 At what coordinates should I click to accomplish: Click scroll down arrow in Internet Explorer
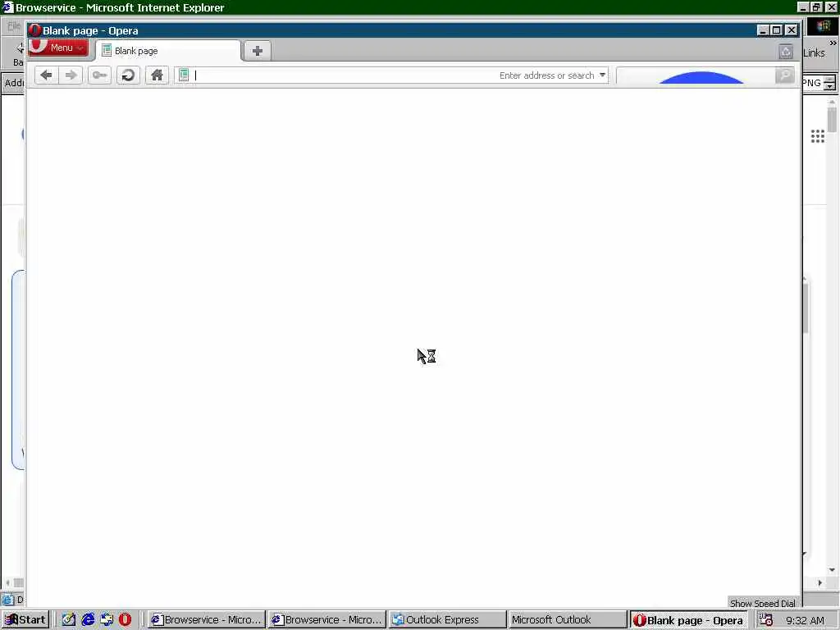[x=832, y=570]
